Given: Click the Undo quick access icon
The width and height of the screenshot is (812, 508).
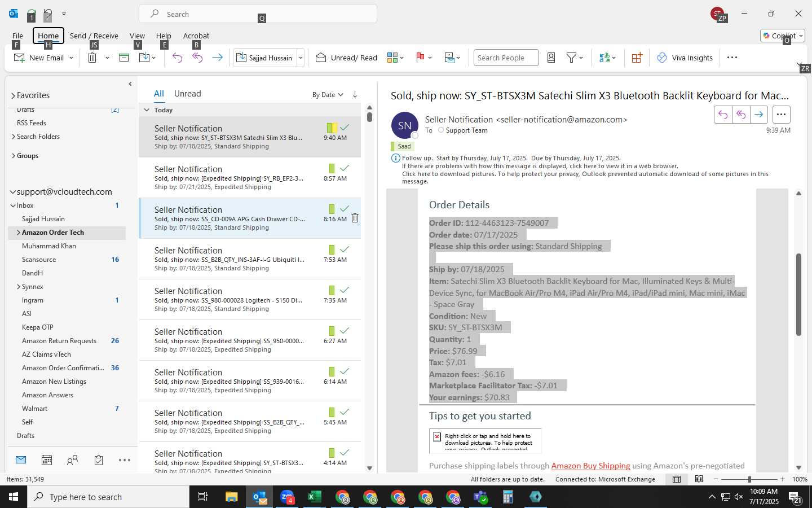Looking at the screenshot, I should coord(47,14).
